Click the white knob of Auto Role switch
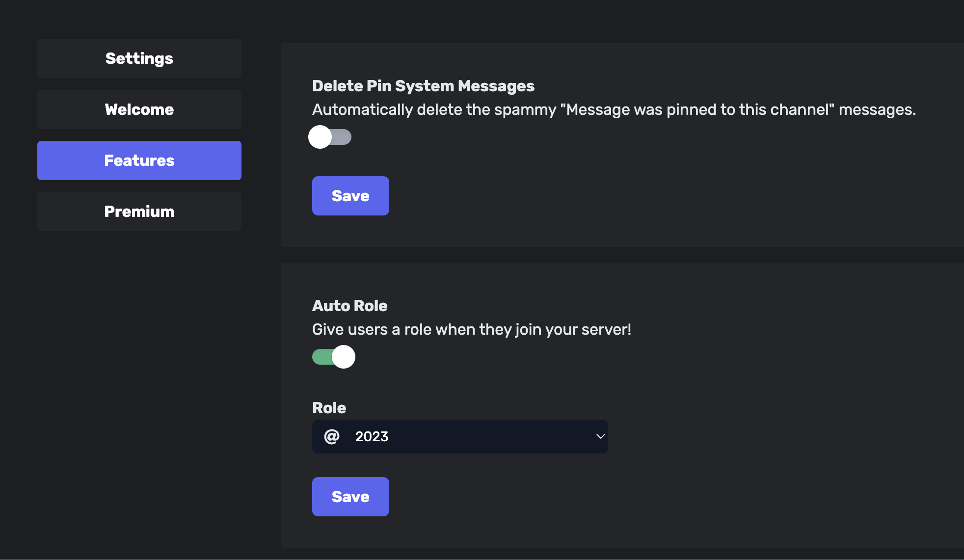The height and width of the screenshot is (560, 964). 344,357
